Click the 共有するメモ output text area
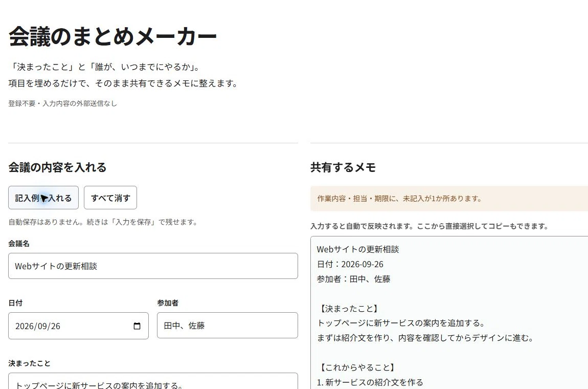This screenshot has height=389, width=588. (x=449, y=312)
